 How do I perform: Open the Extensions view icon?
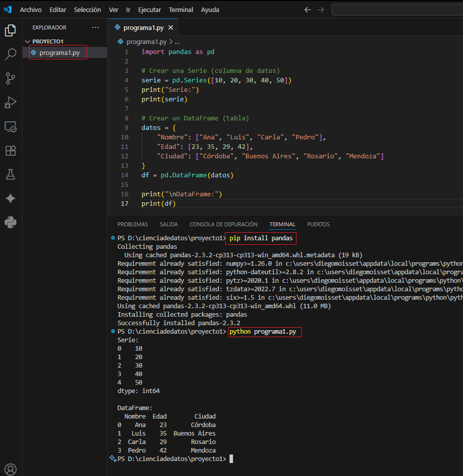tap(10, 150)
